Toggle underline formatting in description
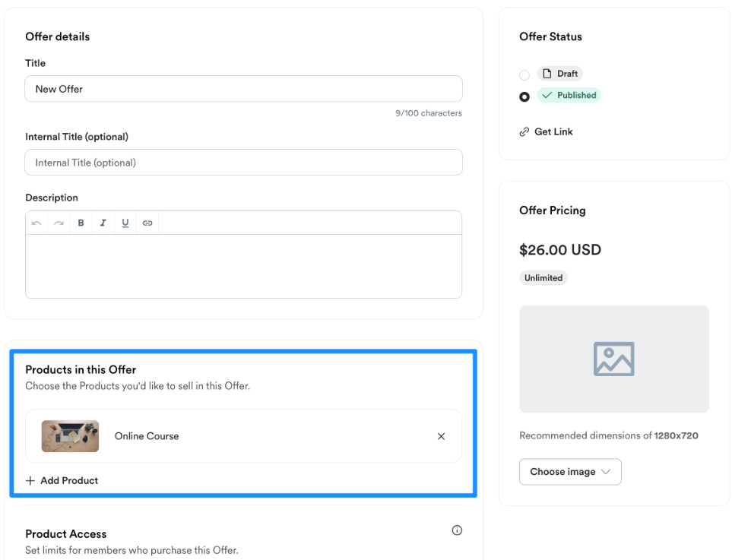The image size is (732, 560). pos(125,223)
